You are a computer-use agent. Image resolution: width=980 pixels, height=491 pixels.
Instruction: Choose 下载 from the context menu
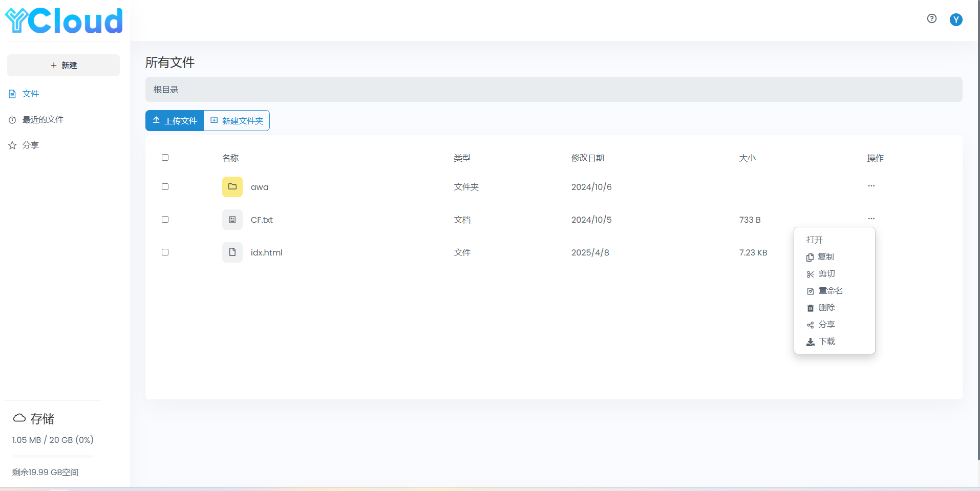click(x=826, y=341)
